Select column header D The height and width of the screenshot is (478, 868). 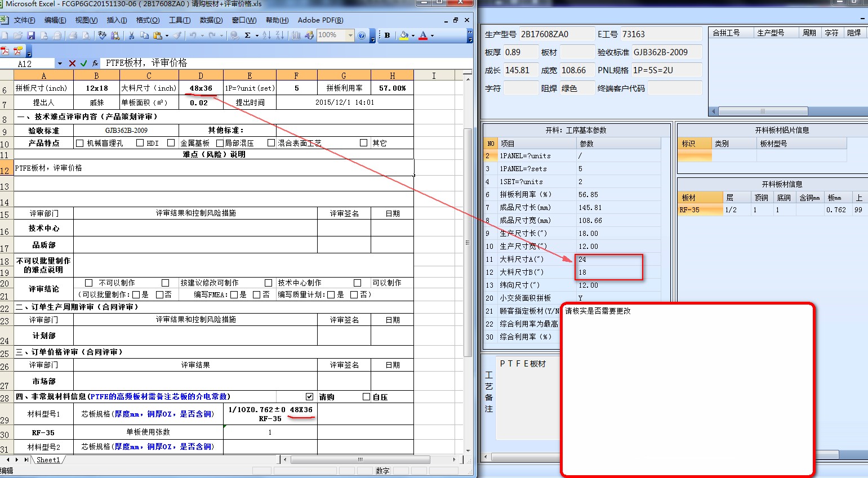click(201, 75)
